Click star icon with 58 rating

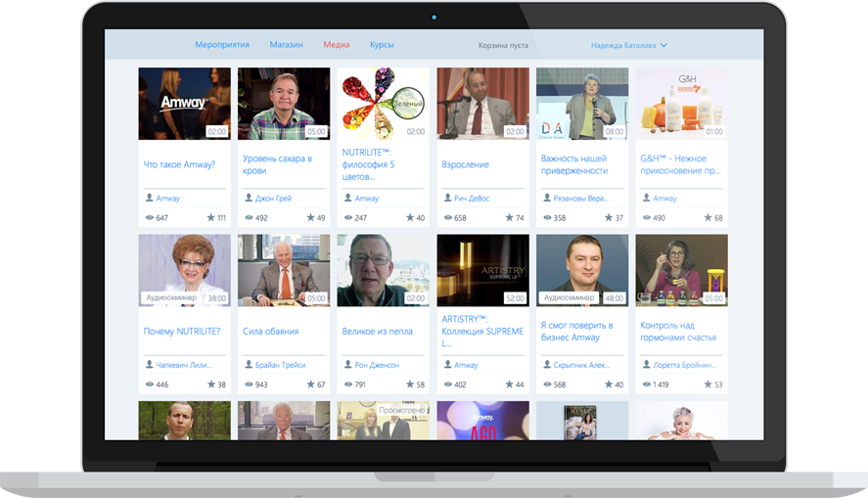(x=410, y=384)
